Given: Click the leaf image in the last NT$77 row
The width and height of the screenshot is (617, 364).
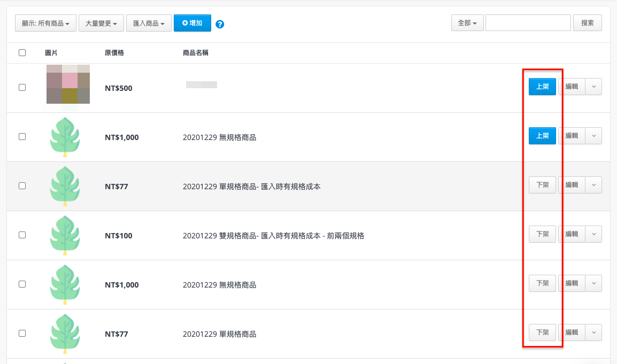Looking at the screenshot, I should click(65, 334).
